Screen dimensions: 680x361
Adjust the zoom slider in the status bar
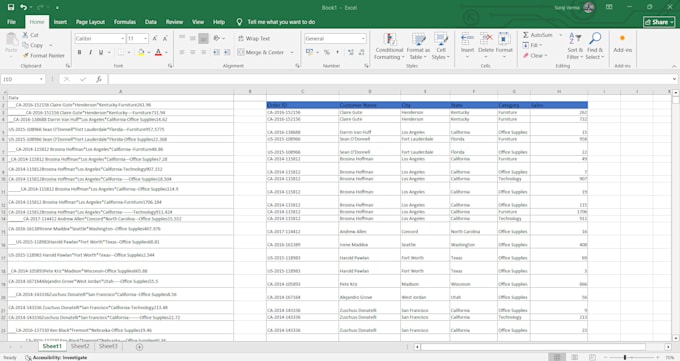(x=625, y=357)
